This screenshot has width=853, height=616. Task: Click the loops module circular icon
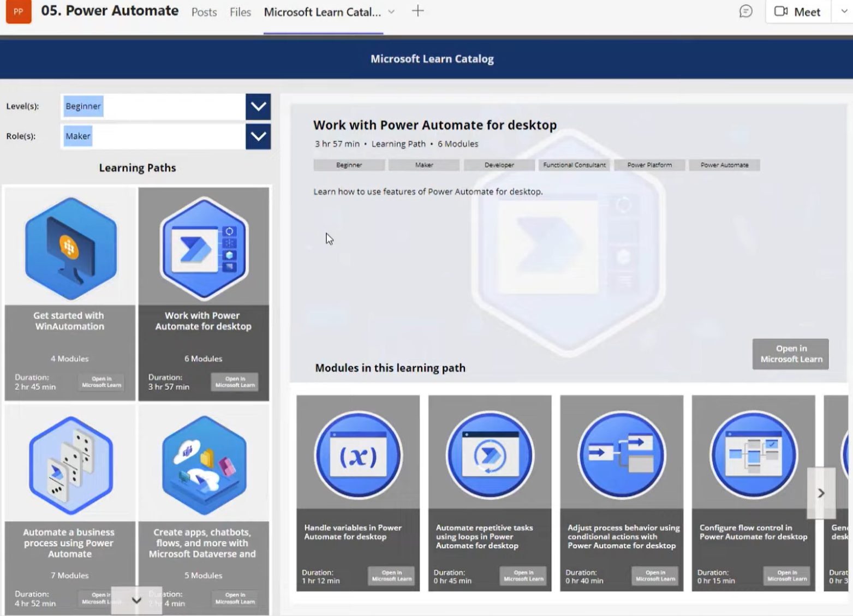[489, 454]
